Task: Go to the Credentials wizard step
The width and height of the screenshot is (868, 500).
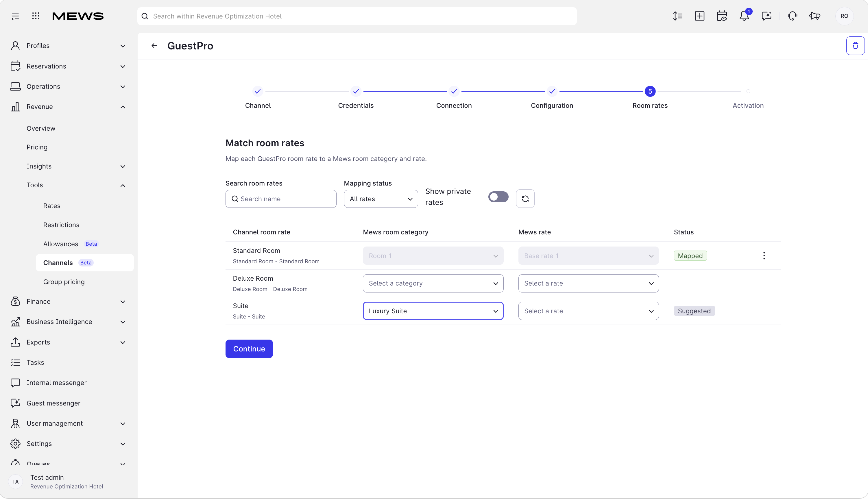Action: tap(356, 97)
